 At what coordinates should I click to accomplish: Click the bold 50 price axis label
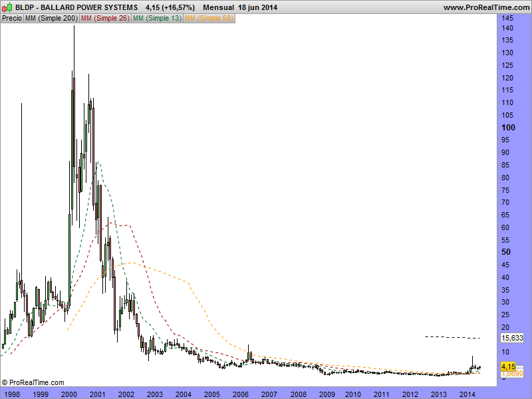506,252
